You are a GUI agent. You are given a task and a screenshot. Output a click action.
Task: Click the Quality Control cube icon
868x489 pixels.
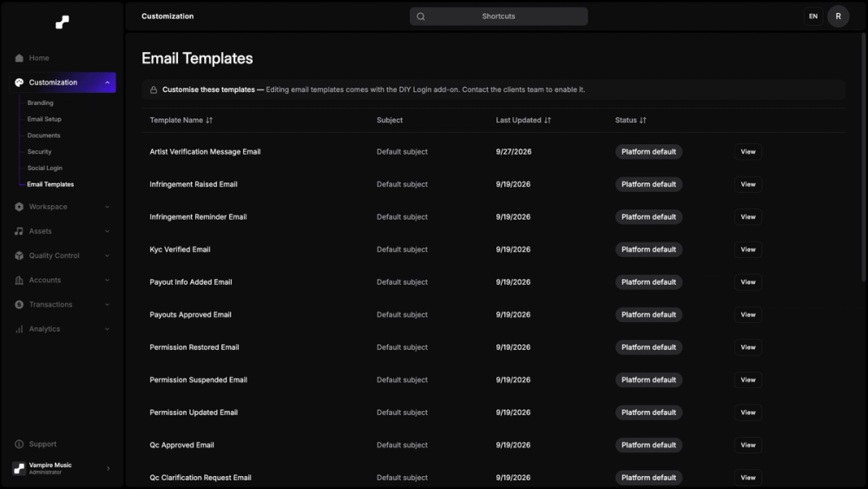(19, 256)
